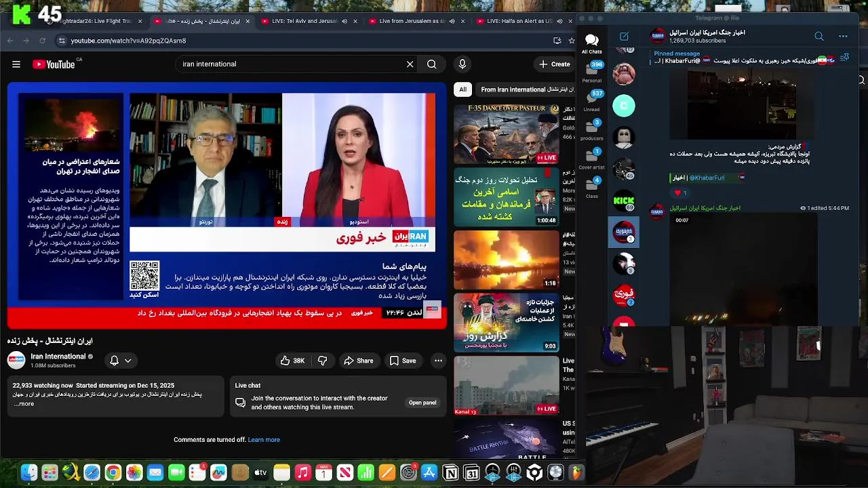Share the Iran International live video

(358, 361)
